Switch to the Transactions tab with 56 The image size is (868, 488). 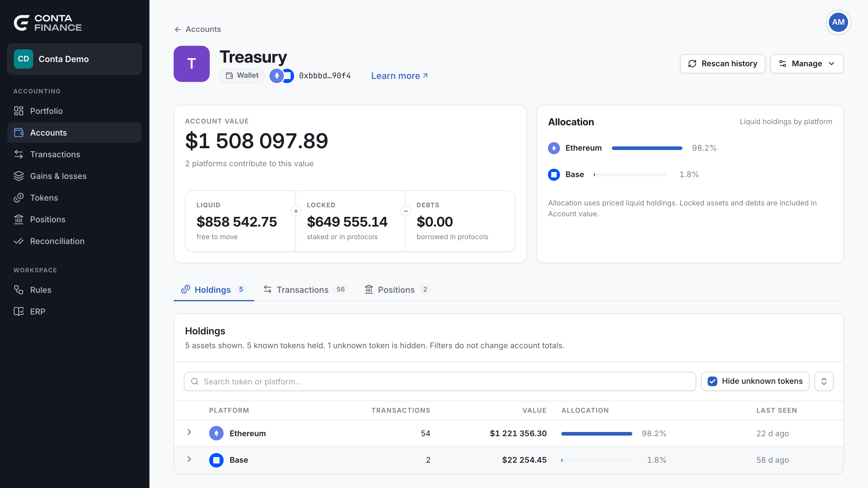305,289
